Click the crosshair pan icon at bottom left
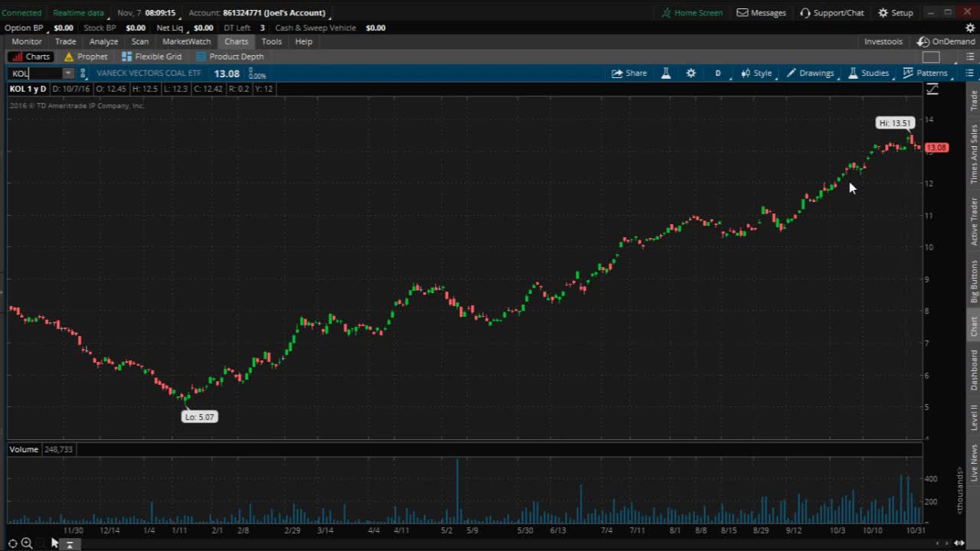 pos(12,543)
